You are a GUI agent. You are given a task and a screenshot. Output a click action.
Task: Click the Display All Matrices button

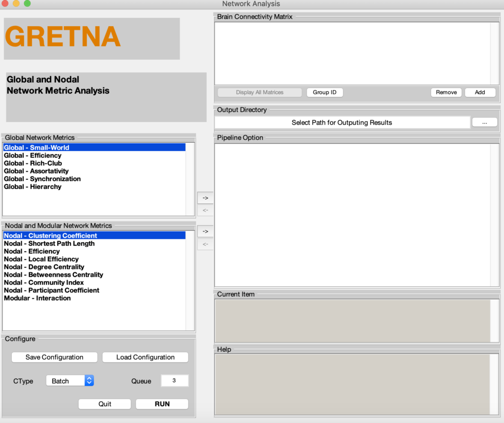[x=260, y=92]
